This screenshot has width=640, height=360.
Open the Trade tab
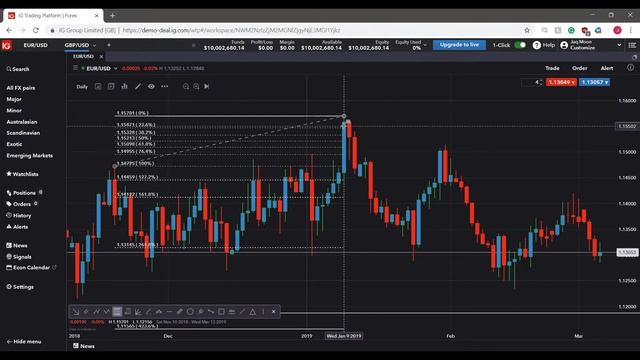[x=552, y=68]
